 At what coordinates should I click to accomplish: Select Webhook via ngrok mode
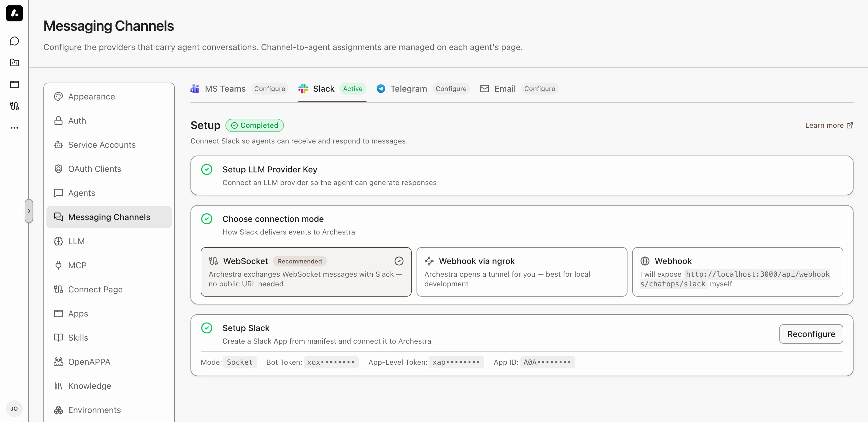point(522,272)
